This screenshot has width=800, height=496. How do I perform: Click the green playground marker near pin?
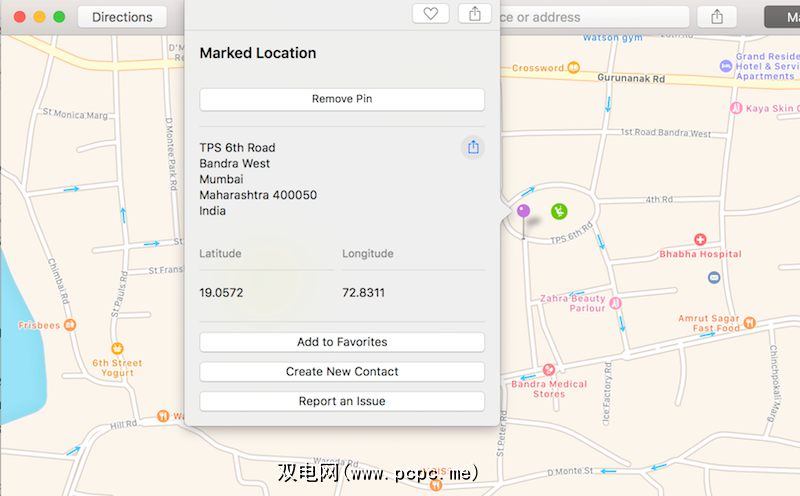coord(559,211)
